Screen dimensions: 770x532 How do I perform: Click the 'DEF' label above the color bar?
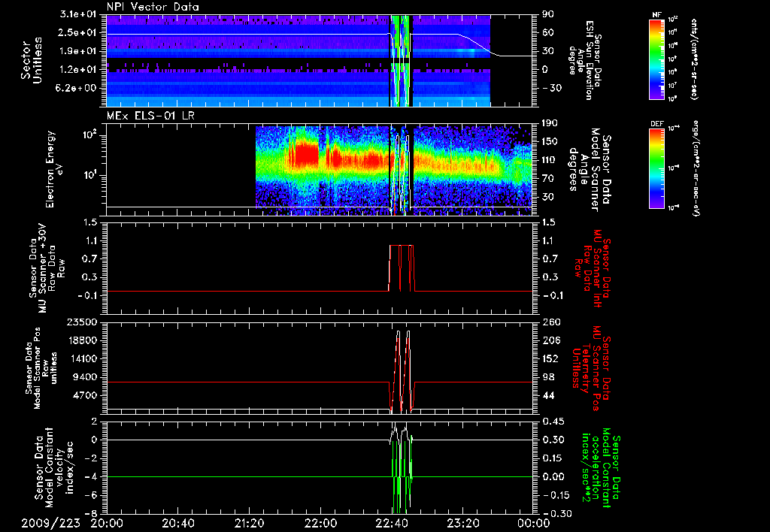[656, 124]
